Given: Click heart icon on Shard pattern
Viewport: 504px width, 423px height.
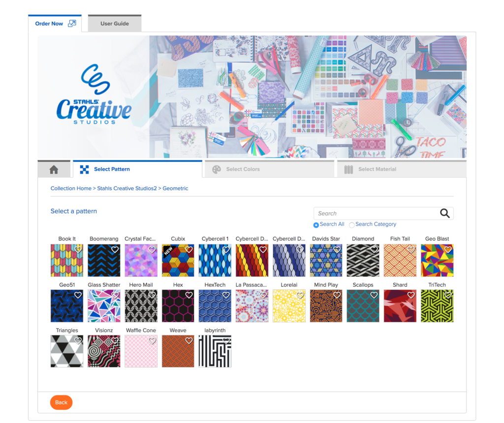Looking at the screenshot, I should 411,295.
